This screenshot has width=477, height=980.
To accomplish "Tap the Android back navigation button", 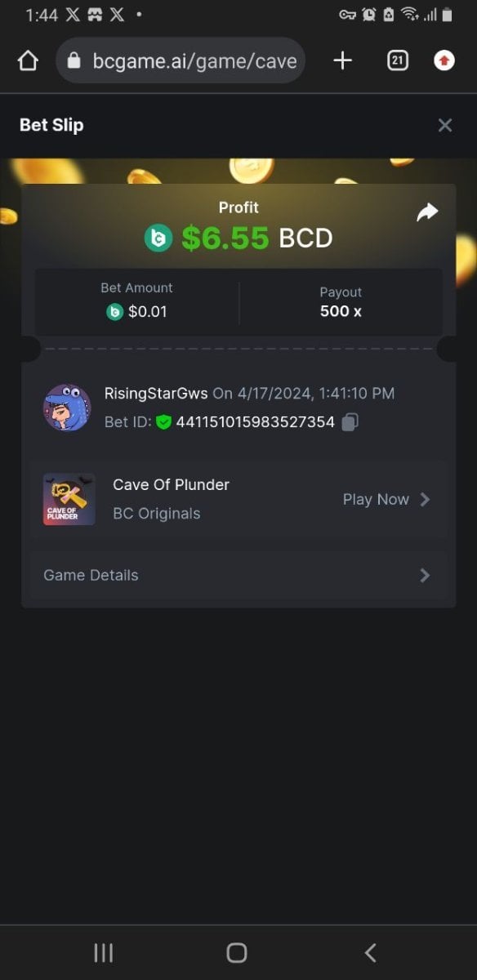I will click(370, 952).
